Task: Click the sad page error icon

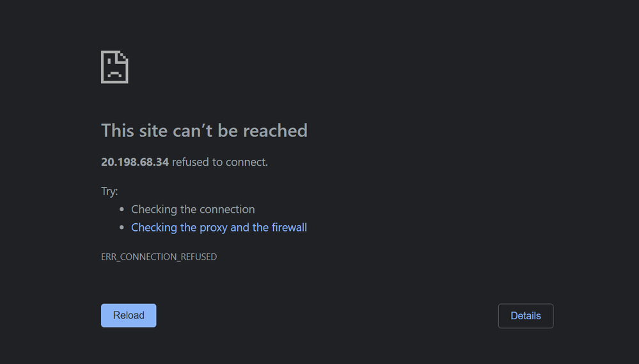Action: (x=114, y=67)
